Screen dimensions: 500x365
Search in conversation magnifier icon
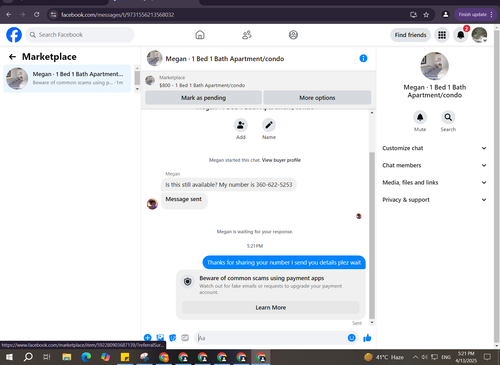pyautogui.click(x=448, y=117)
